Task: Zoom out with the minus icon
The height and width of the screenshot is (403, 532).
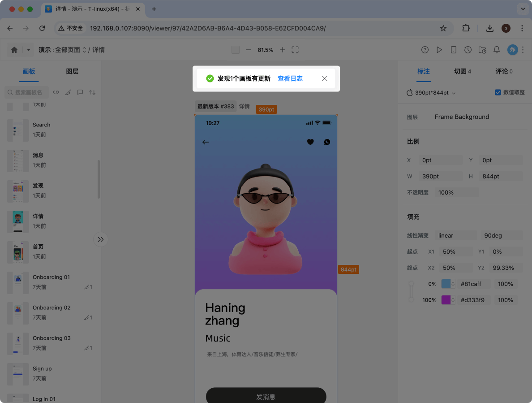Action: (249, 50)
